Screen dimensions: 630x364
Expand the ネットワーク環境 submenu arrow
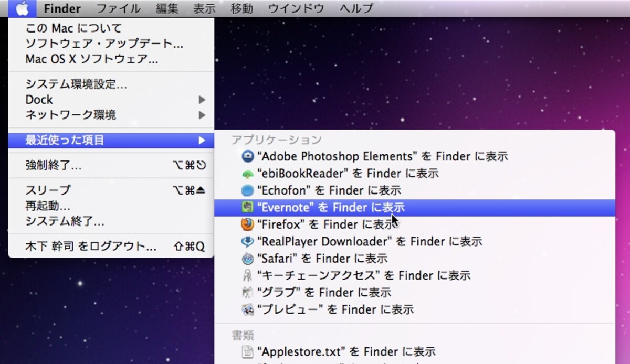[202, 115]
